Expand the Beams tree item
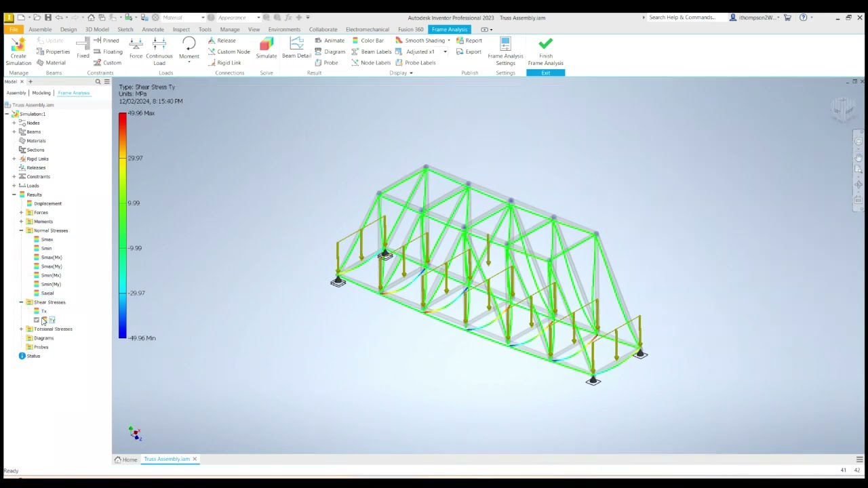The width and height of the screenshot is (868, 488). click(x=14, y=131)
